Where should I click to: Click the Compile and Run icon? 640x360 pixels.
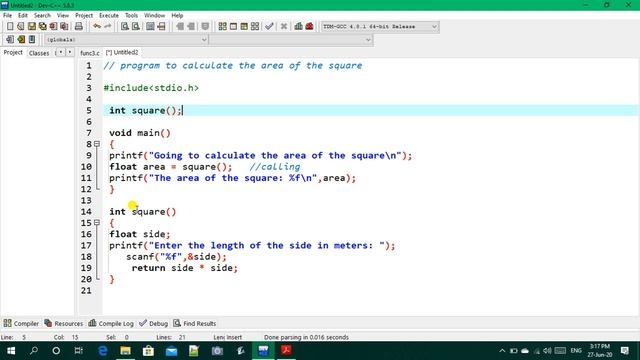(x=244, y=27)
